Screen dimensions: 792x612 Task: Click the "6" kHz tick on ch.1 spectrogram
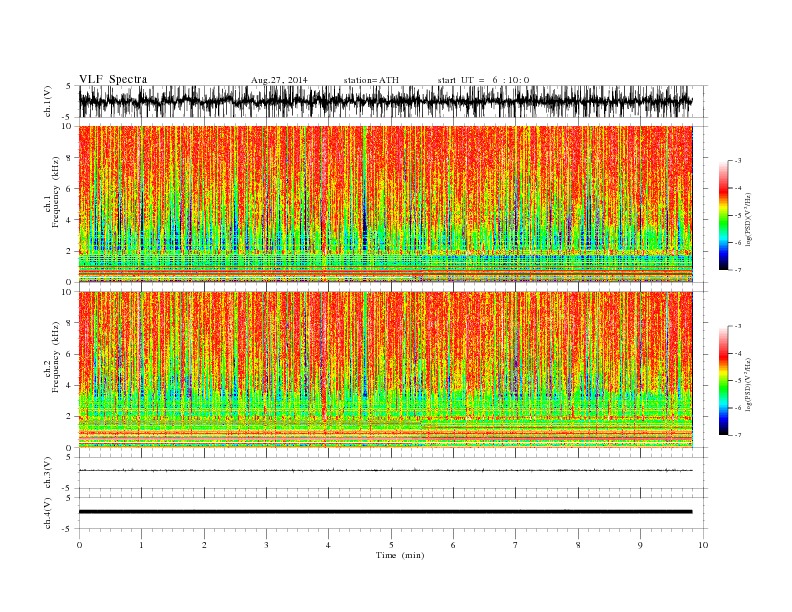click(70, 189)
